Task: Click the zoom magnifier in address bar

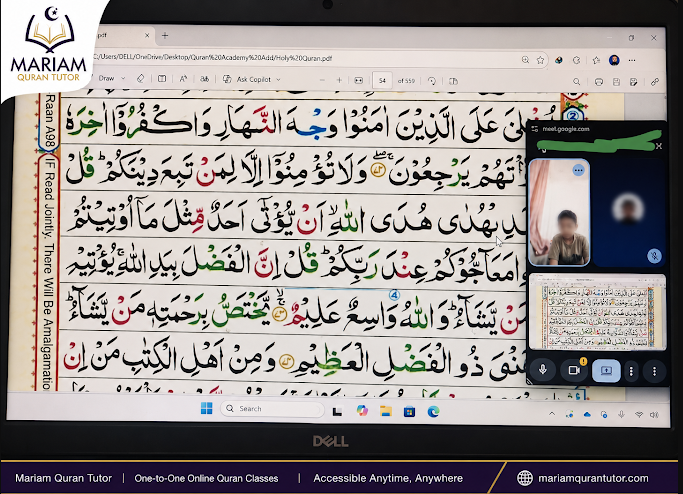Action: [525, 60]
